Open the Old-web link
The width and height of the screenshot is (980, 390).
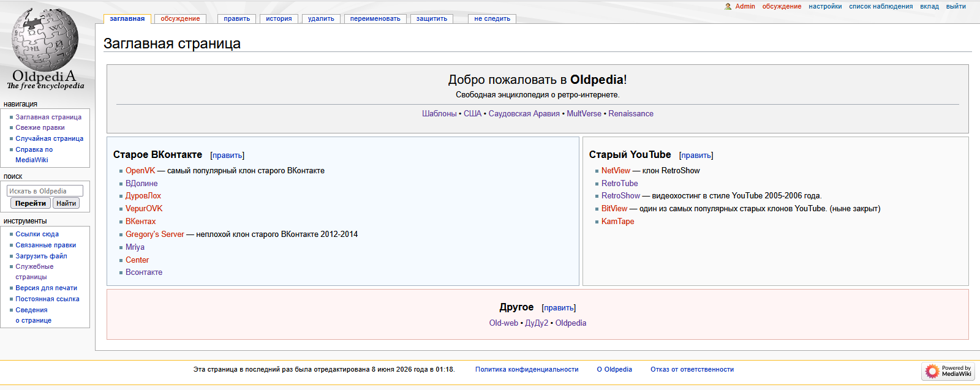[x=503, y=323]
